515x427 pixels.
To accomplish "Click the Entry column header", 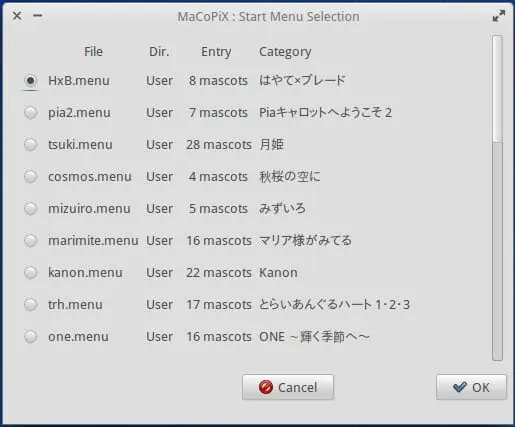I will pyautogui.click(x=216, y=52).
